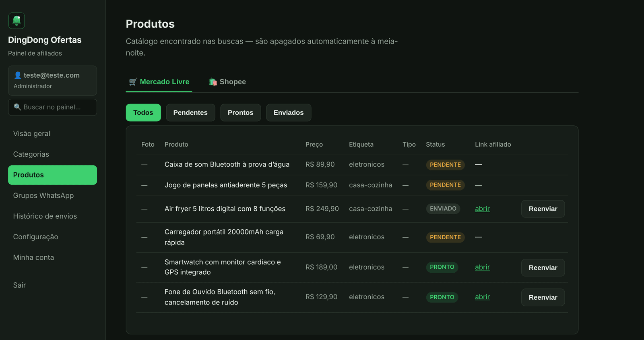Screen dimensions: 644x340
Task: Click the PENDENTE badge of Caixa de som
Action: pos(445,165)
